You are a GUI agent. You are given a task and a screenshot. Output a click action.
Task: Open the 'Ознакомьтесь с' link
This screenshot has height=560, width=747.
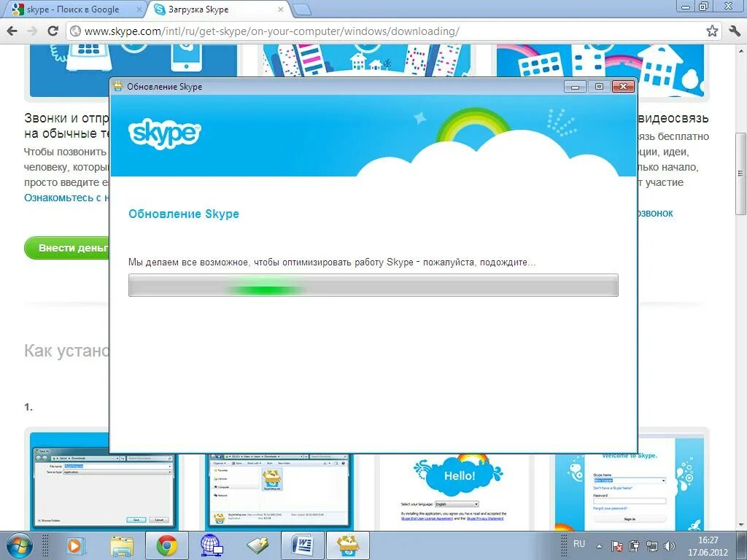point(66,198)
